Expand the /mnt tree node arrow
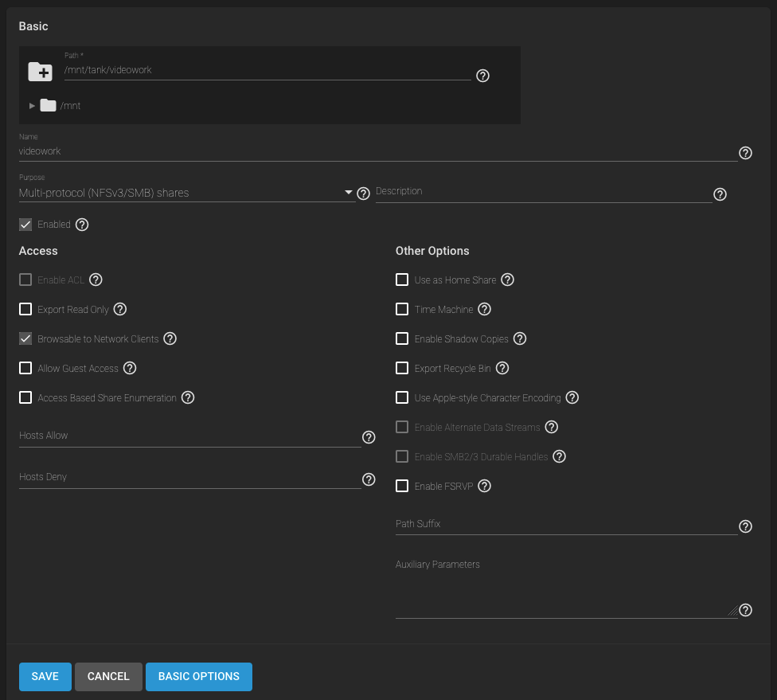 (x=32, y=106)
